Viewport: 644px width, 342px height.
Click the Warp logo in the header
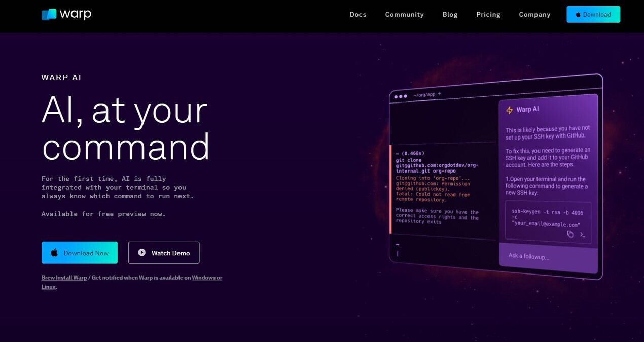pos(66,14)
